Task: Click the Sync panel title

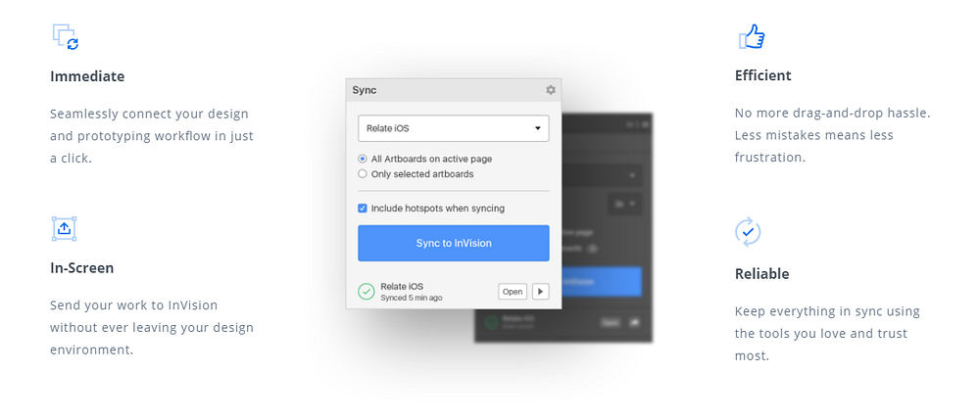Action: pos(365,90)
